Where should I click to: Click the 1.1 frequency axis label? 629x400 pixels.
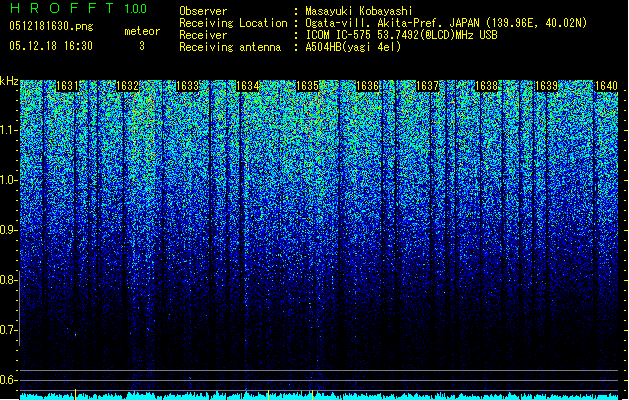[8, 130]
